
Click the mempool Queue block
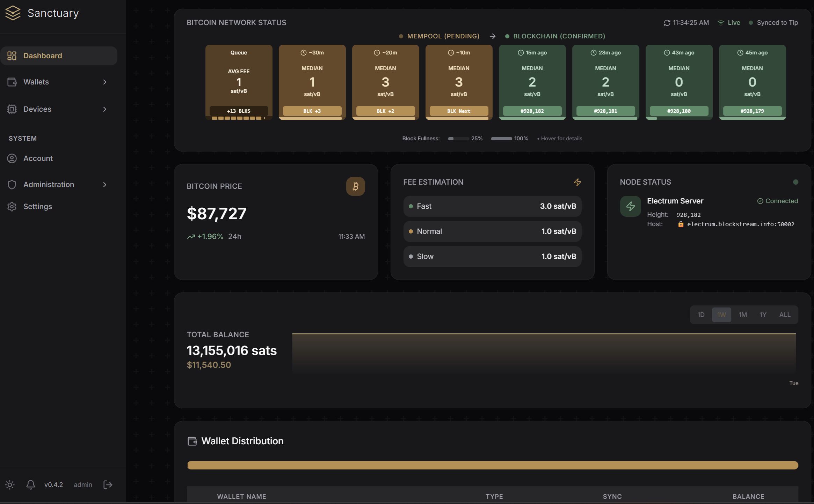(239, 82)
